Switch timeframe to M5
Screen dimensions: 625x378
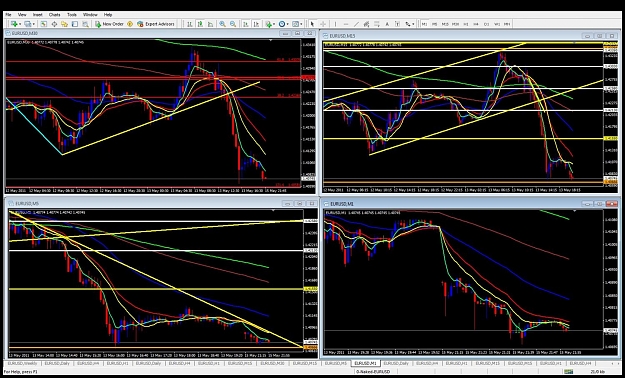click(x=434, y=24)
